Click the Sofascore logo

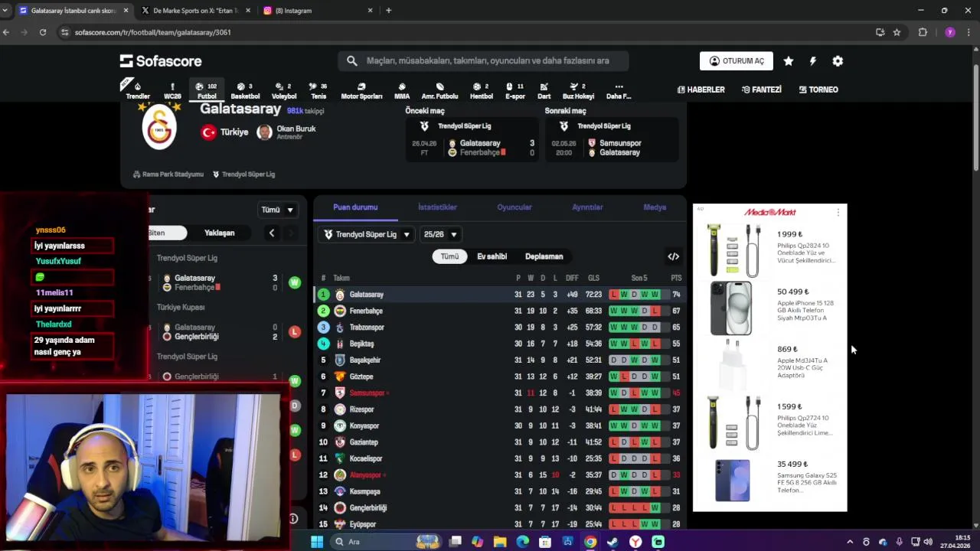[161, 61]
